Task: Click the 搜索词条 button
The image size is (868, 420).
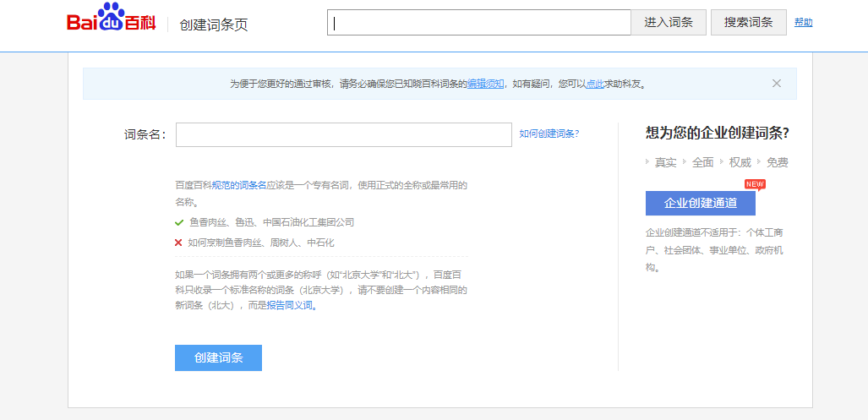Action: click(x=749, y=23)
